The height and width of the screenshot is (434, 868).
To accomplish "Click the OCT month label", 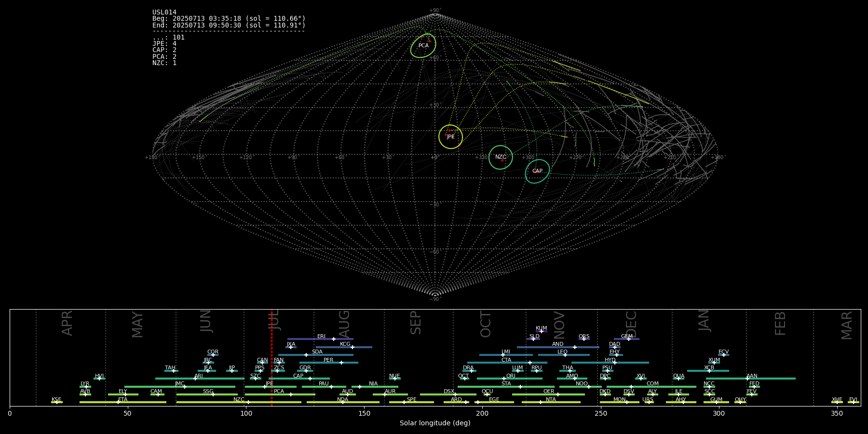I will click(486, 324).
